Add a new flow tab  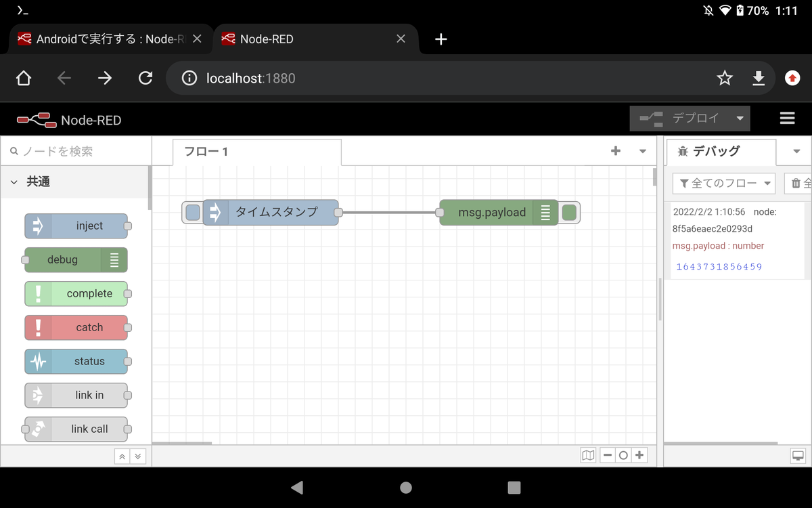[x=616, y=151]
